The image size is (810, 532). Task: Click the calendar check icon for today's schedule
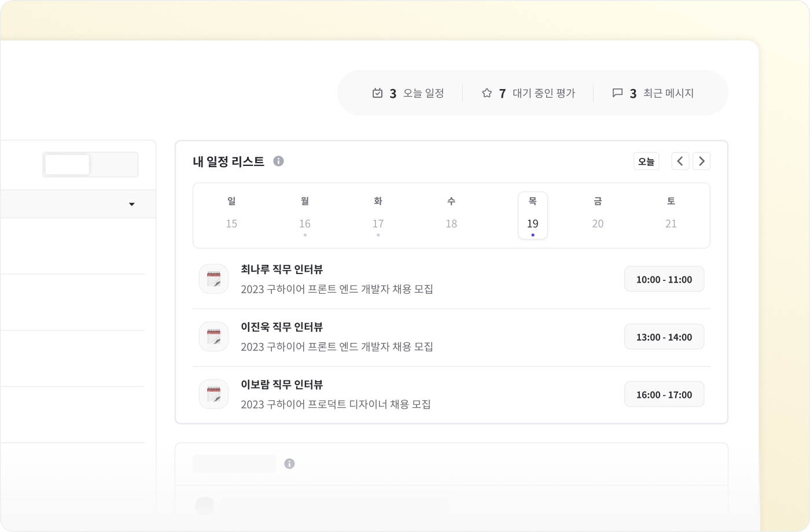pos(377,93)
